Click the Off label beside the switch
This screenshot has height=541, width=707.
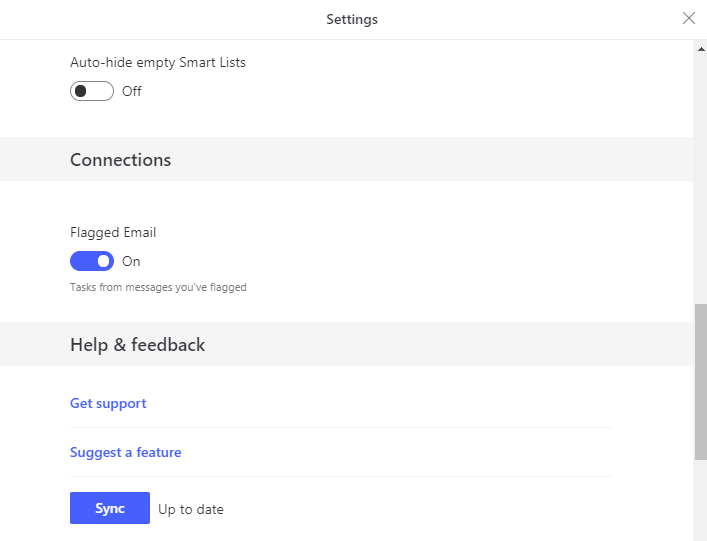132,91
